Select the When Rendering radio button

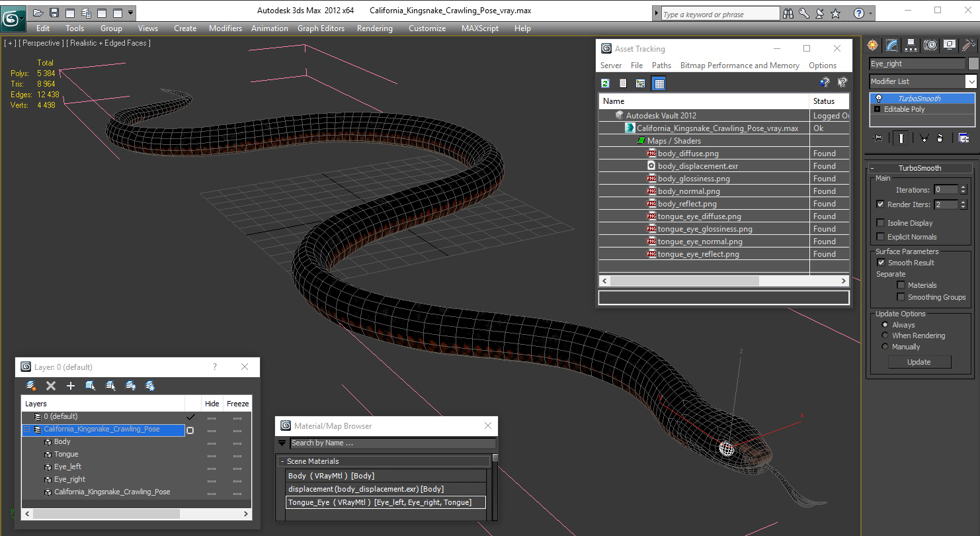(x=885, y=335)
